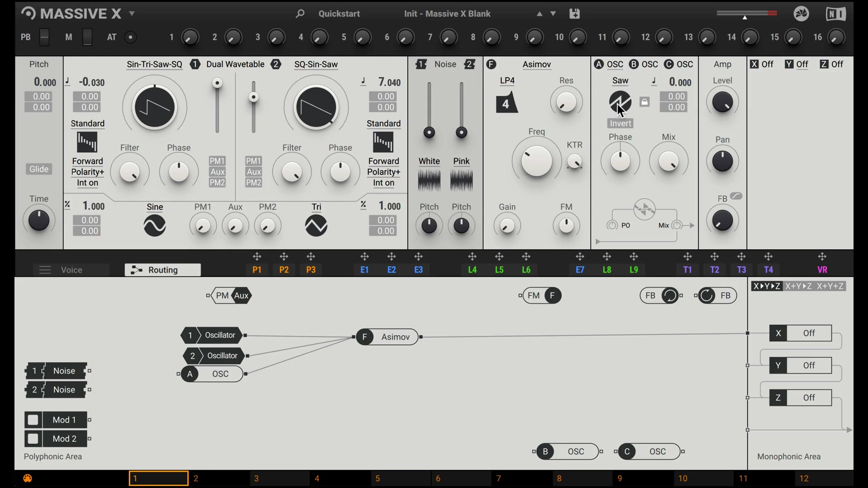Screen dimensions: 868x488
Task: Click the Pink noise waveform thumbnail
Action: [462, 180]
